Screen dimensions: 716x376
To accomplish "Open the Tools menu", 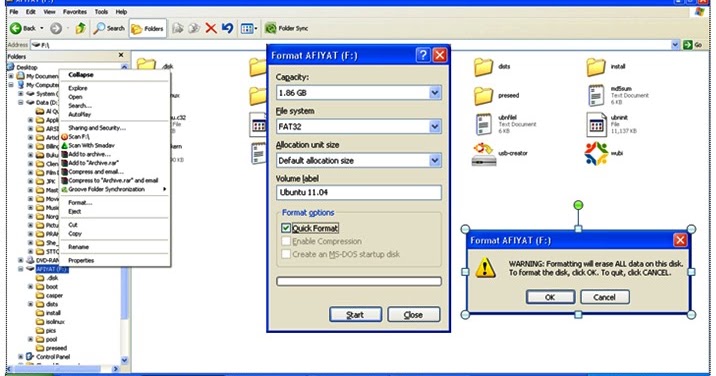I will [x=101, y=12].
